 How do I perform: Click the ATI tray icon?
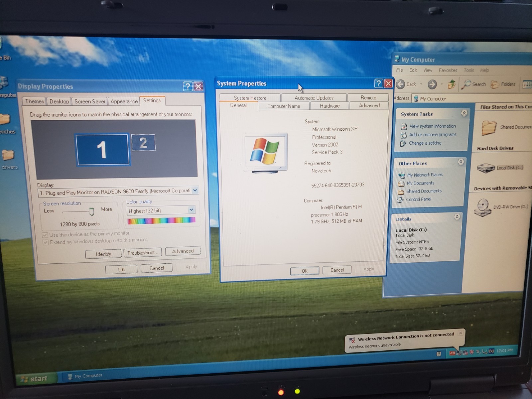coord(452,353)
